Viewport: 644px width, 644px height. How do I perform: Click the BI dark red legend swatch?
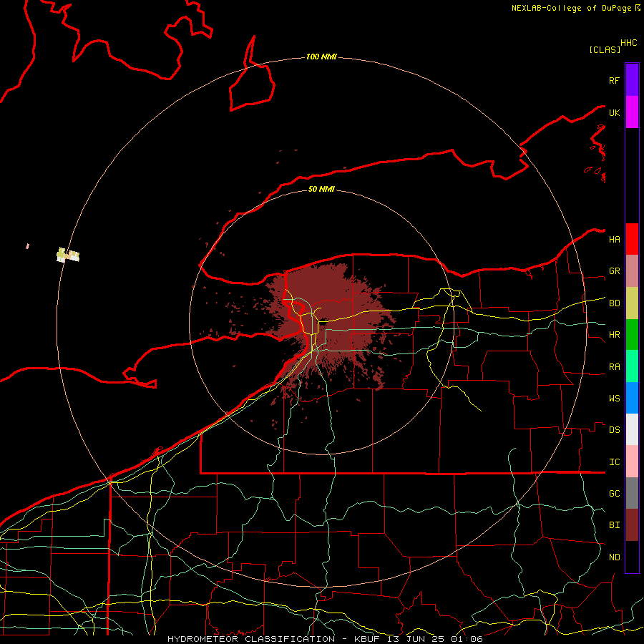click(632, 525)
